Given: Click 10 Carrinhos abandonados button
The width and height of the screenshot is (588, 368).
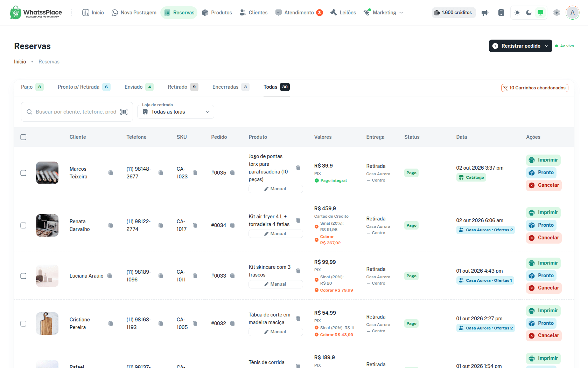Looking at the screenshot, I should click(534, 88).
